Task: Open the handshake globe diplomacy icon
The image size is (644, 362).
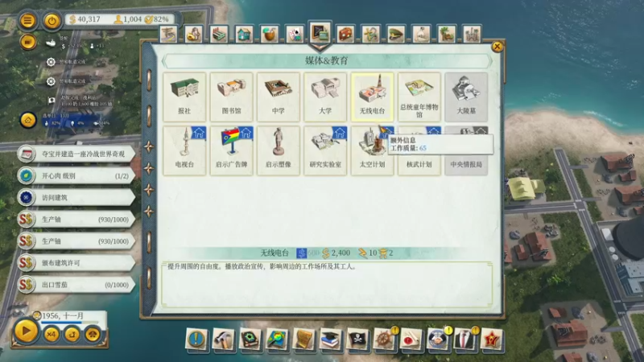Action: 437,339
